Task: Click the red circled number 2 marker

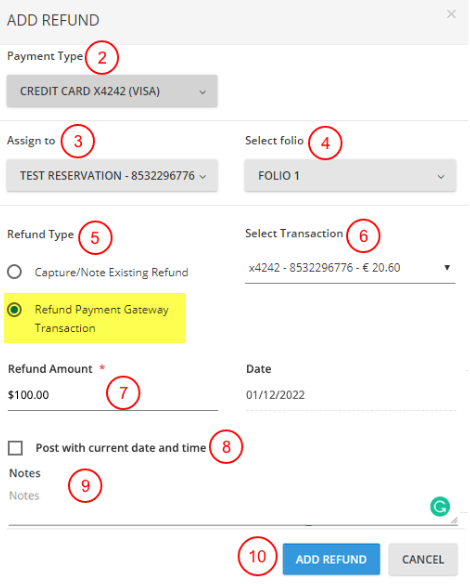Action: (102, 58)
